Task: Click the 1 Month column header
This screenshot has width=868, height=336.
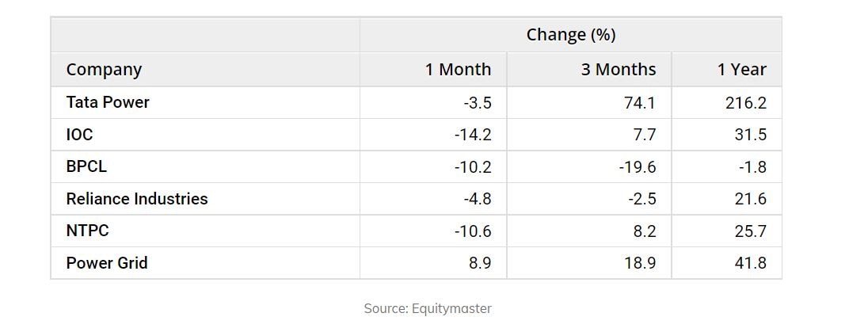Action: tap(458, 70)
